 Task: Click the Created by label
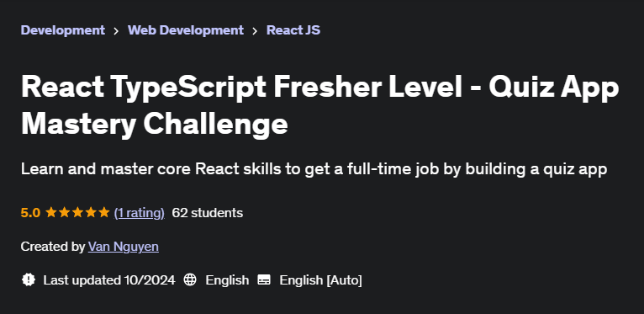click(x=53, y=247)
